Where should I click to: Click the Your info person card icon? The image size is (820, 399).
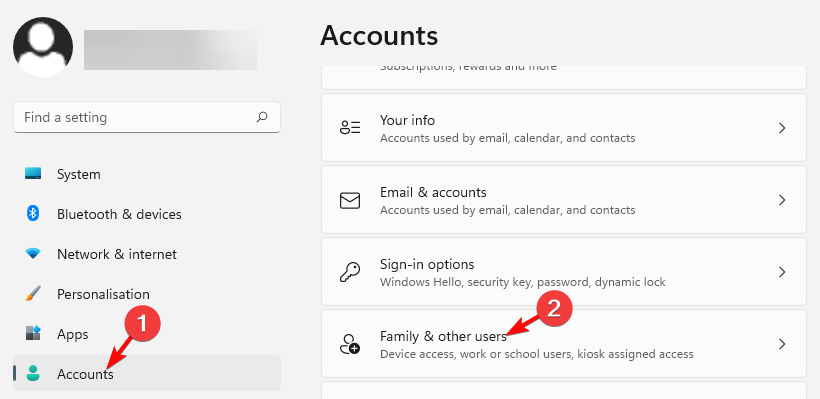click(x=350, y=128)
